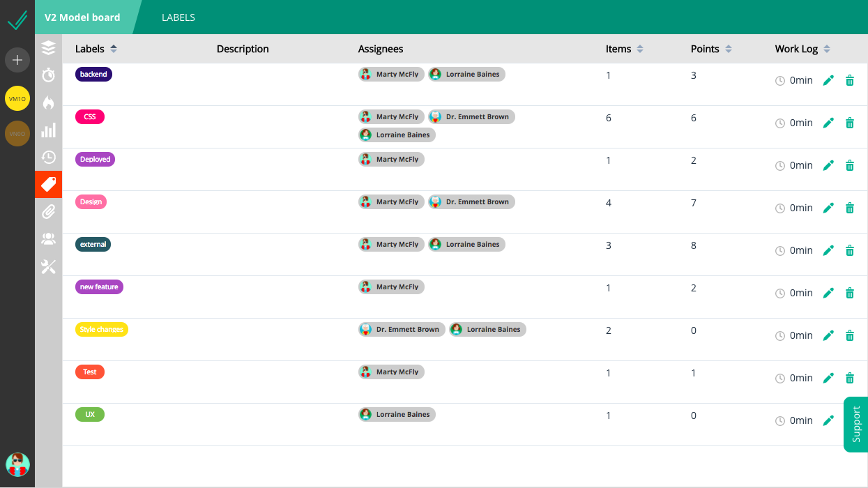Open the attachments paperclip icon

[x=48, y=211]
